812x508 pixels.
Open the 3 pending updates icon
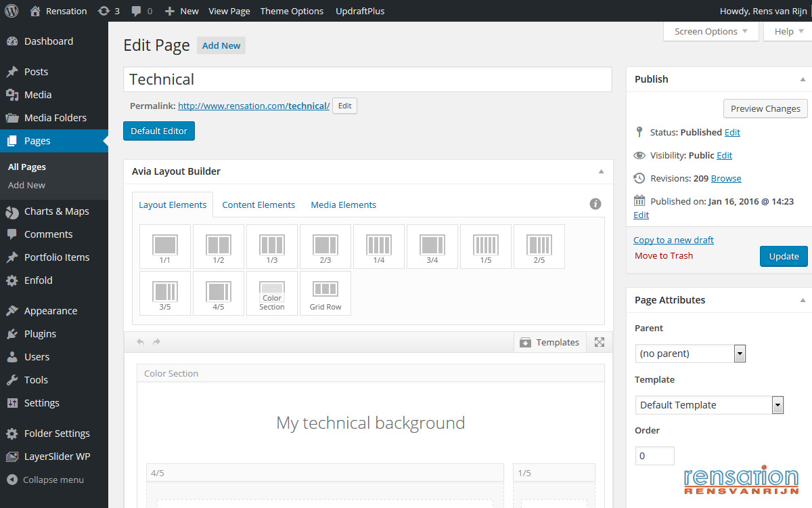(x=109, y=11)
